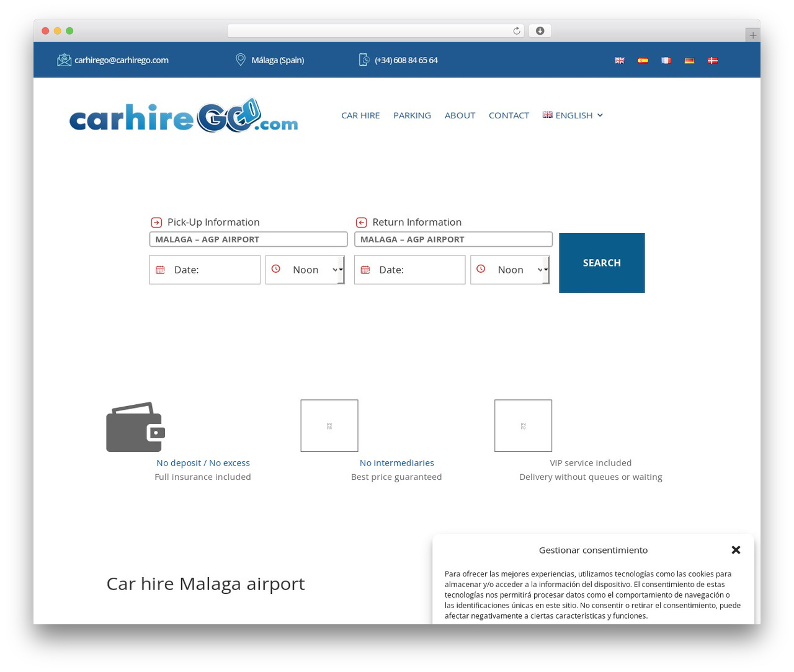Open new browser tab with plus button
The width and height of the screenshot is (794, 672).
point(752,35)
